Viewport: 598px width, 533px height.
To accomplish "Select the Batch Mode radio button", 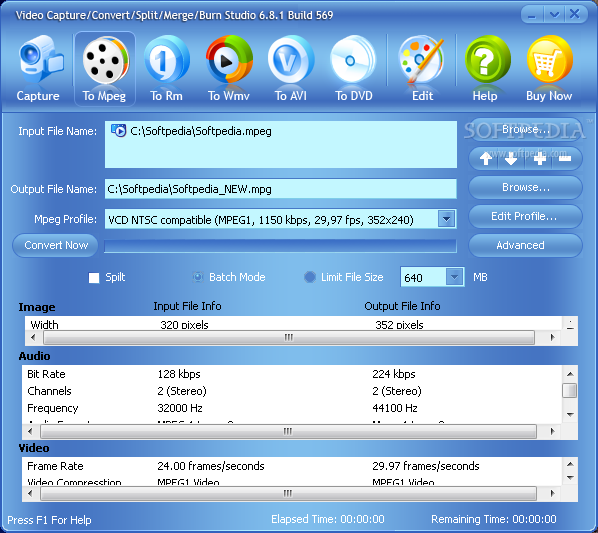I will coord(198,277).
